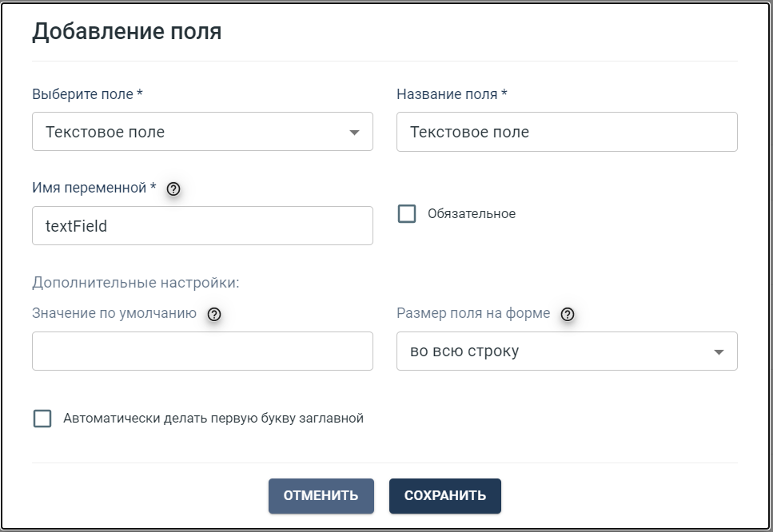
Task: Click the arrow in "Выберите поле" dropdown
Action: tap(355, 133)
